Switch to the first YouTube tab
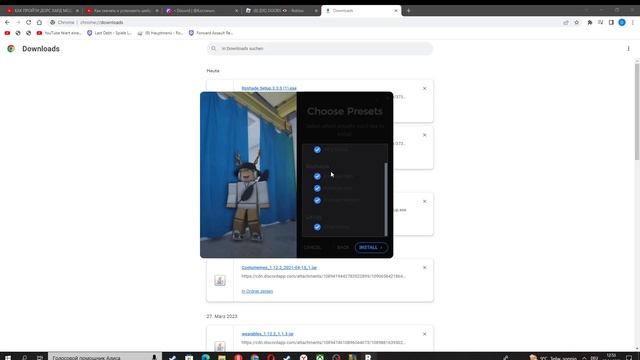The image size is (640, 360). [x=42, y=11]
